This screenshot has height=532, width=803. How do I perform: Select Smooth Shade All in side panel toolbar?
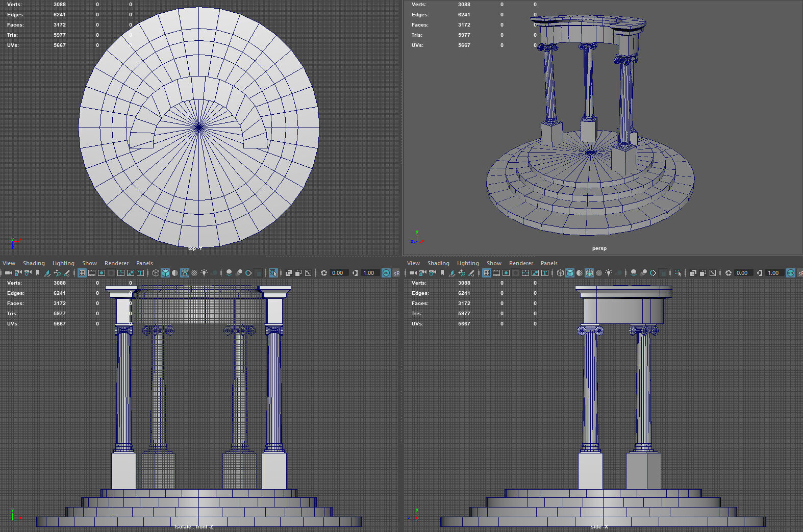pos(570,273)
